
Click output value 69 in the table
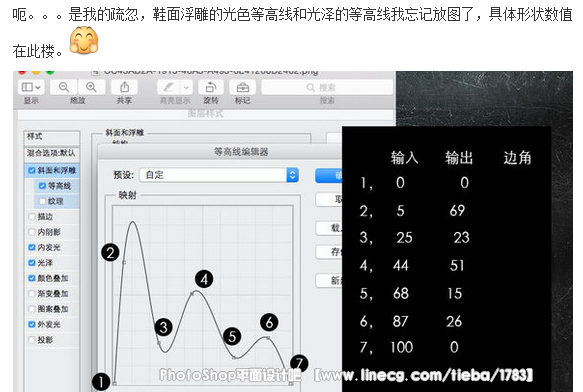[x=457, y=211]
